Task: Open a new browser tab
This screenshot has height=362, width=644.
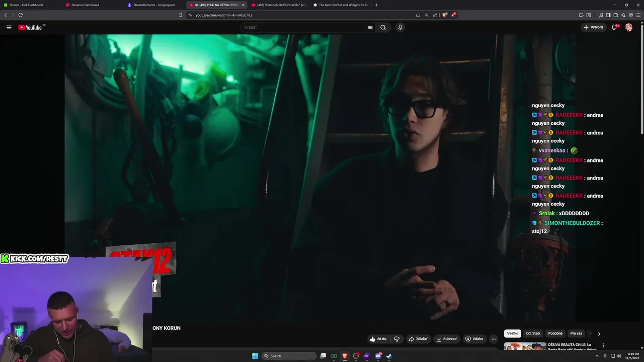Action: tap(376, 5)
